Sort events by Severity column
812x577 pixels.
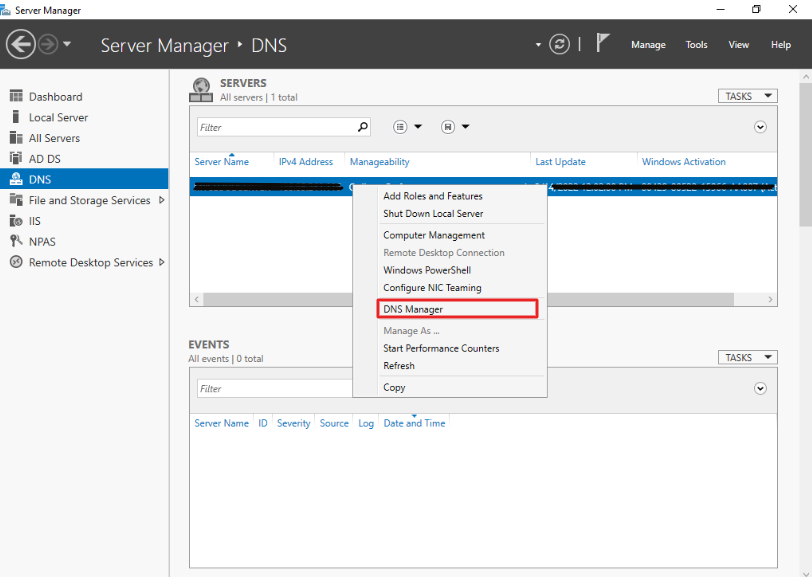pos(294,423)
